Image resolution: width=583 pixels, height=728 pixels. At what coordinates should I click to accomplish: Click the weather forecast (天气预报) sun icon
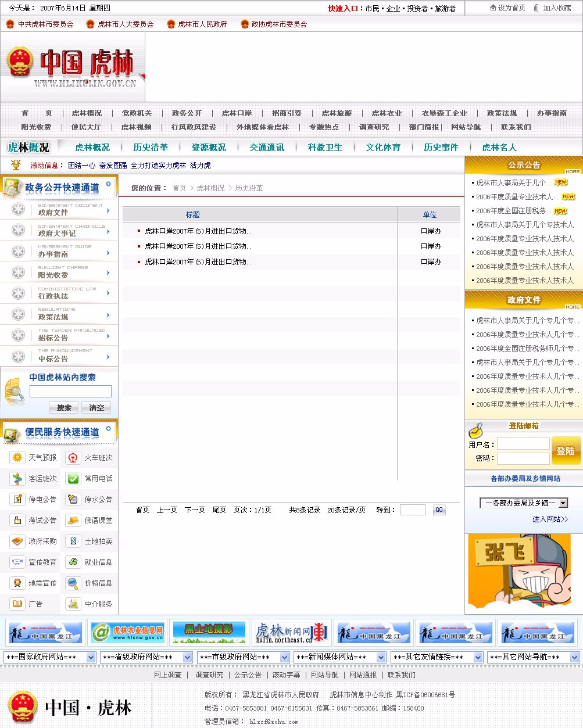[x=17, y=458]
